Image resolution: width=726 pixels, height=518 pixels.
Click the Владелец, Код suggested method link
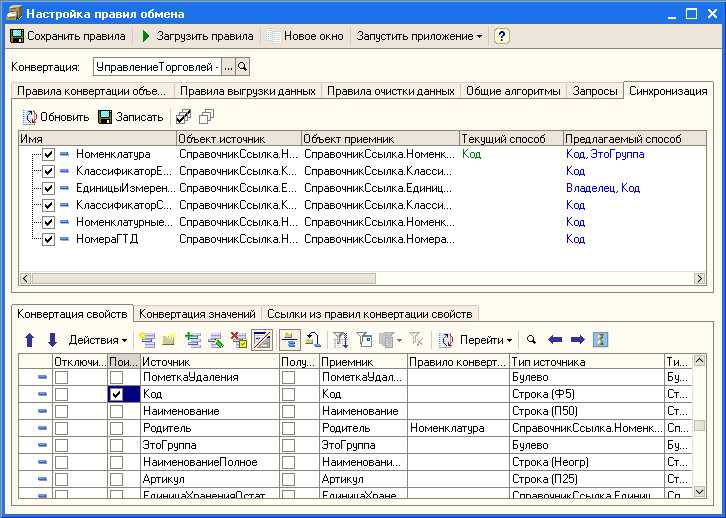tap(603, 188)
